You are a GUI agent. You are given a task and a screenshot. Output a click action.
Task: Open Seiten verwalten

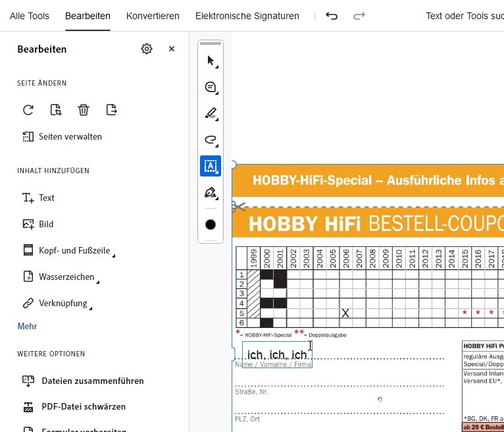pos(62,136)
